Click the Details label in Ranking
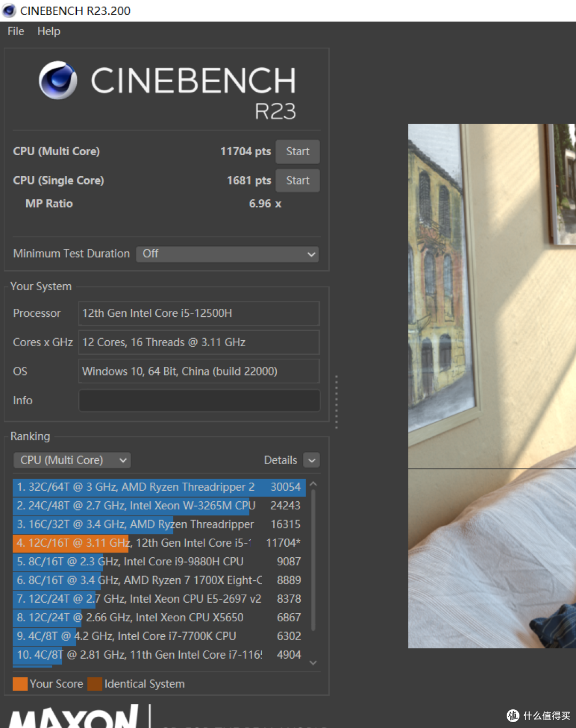 281,460
